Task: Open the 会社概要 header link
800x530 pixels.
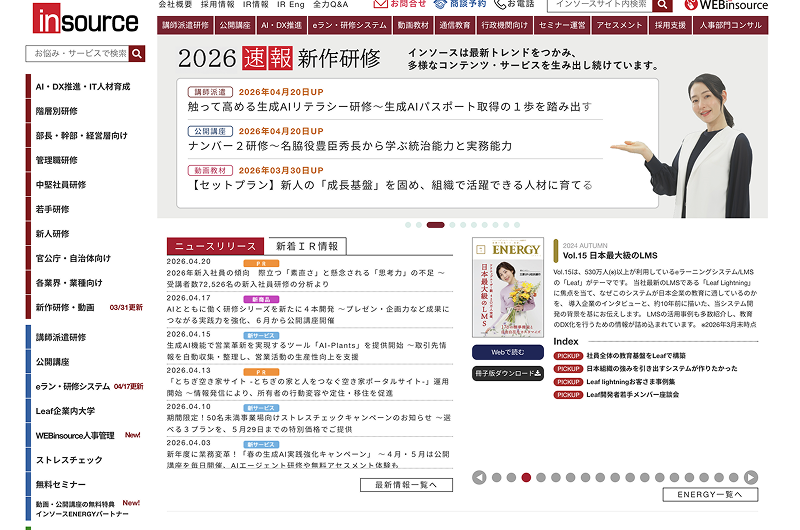Action: tap(175, 4)
